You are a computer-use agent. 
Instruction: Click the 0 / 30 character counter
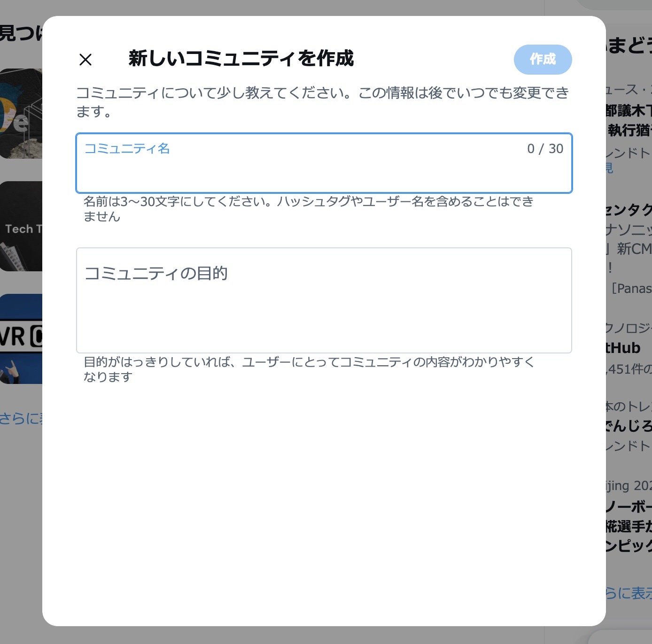[x=545, y=149]
